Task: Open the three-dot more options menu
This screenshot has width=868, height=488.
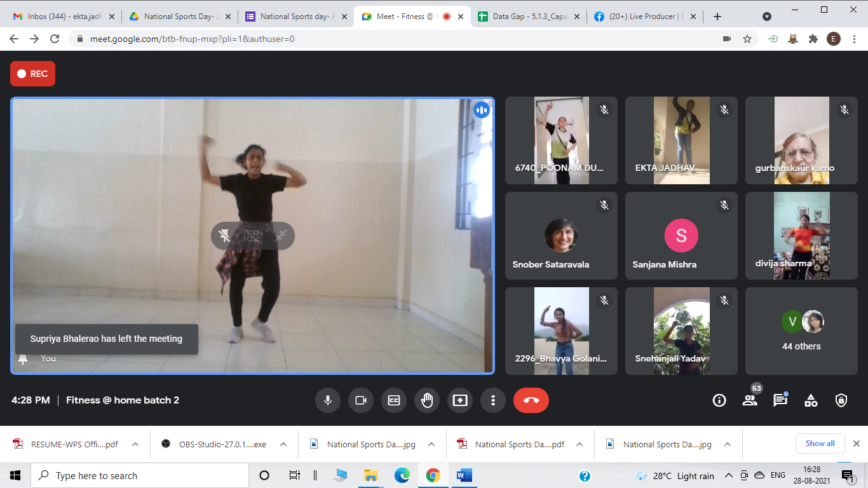Action: tap(493, 400)
